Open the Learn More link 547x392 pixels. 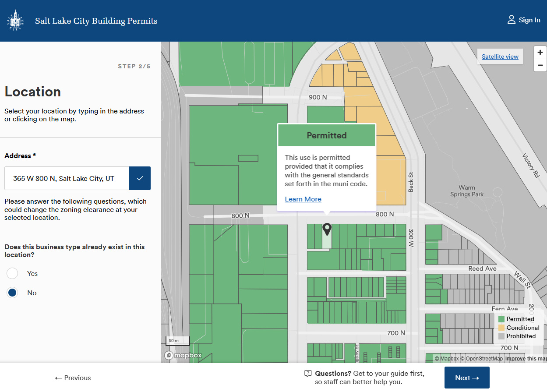tap(303, 199)
